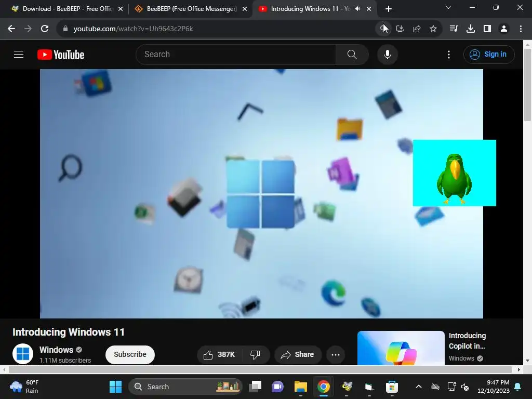Open the Windows channel avatar
The height and width of the screenshot is (399, 532).
pos(23,353)
